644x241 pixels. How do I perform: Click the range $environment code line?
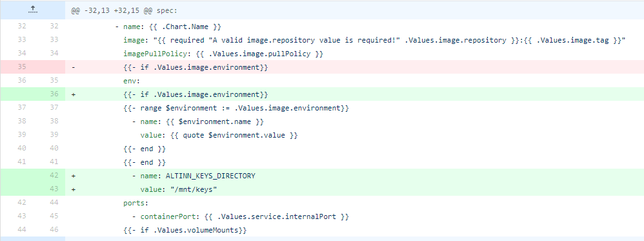[x=236, y=108]
